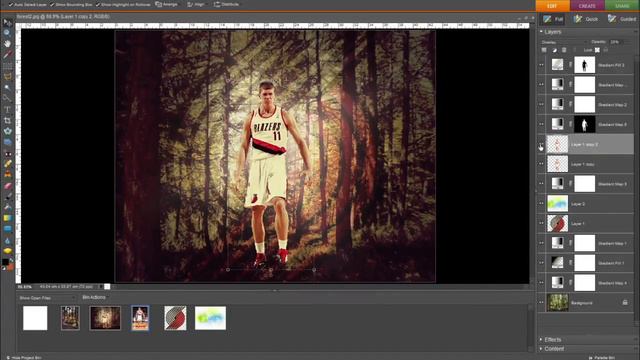Viewport: 640px width, 360px height.
Task: Open the Align dropdown
Action: (196, 4)
